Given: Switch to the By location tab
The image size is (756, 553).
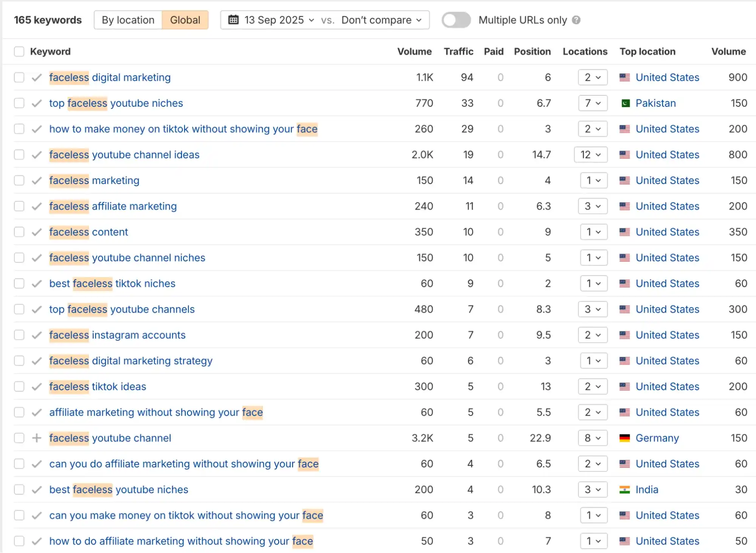Looking at the screenshot, I should coord(127,20).
